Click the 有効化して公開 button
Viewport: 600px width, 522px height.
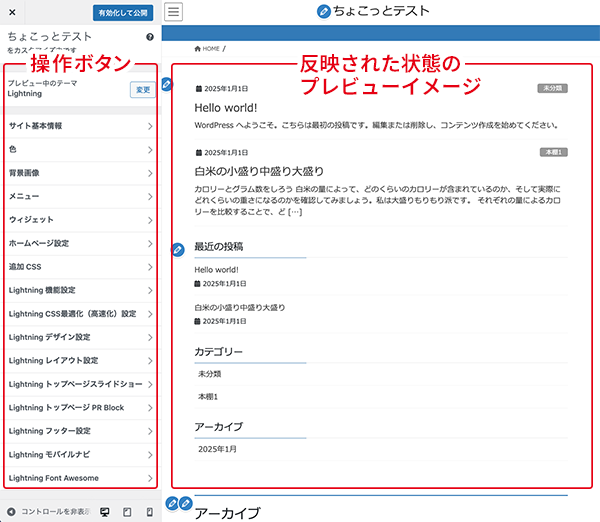pos(123,13)
